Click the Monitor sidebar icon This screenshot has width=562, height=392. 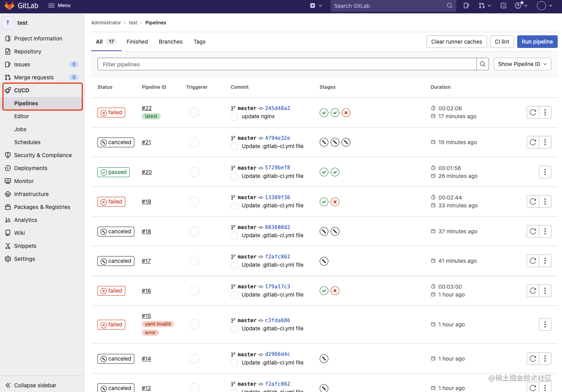(x=8, y=181)
